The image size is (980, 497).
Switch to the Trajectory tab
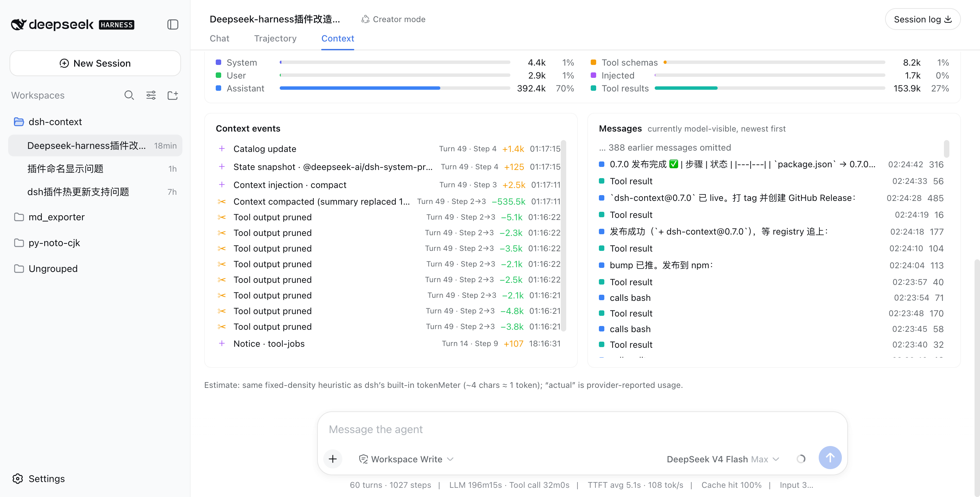click(275, 38)
